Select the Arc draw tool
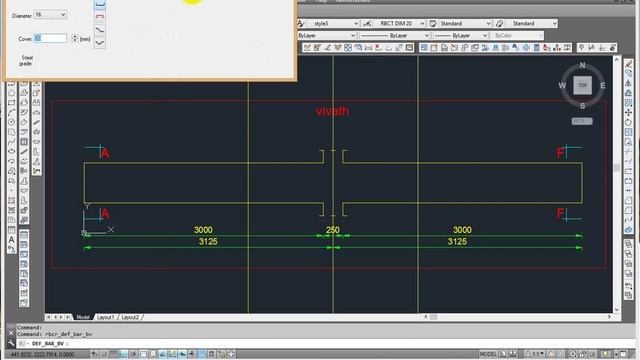Screen dimensions: 640x360 [11, 112]
